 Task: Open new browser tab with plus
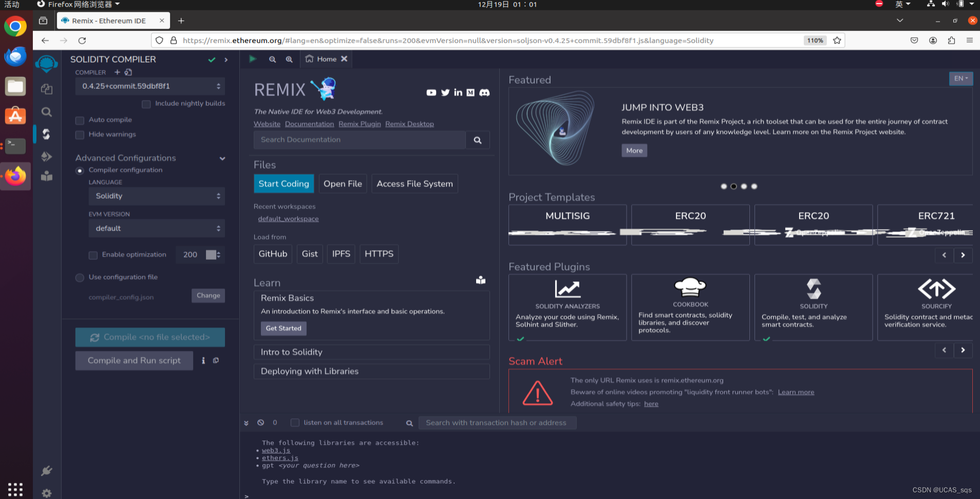(x=181, y=21)
